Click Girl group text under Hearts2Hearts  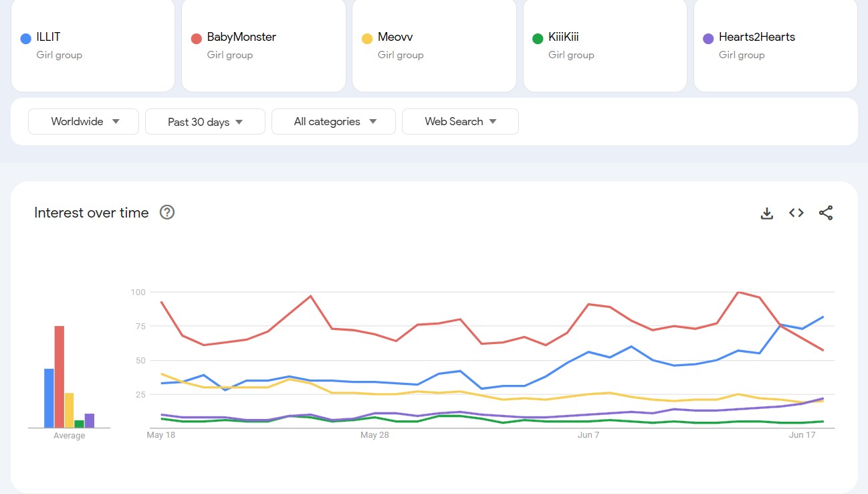[742, 55]
